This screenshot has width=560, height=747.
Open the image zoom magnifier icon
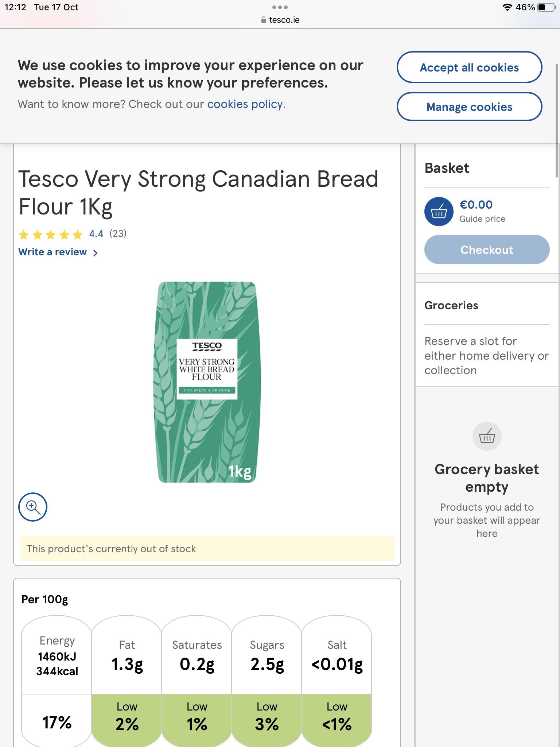click(33, 507)
